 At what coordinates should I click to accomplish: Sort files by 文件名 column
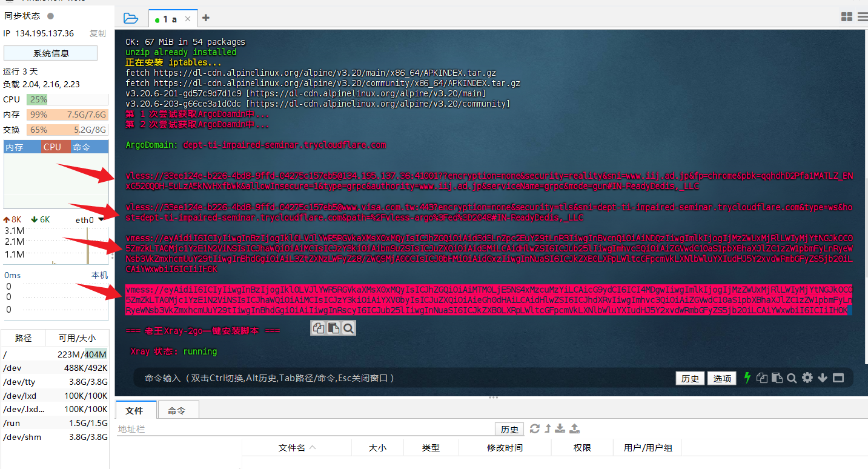pyautogui.click(x=297, y=448)
